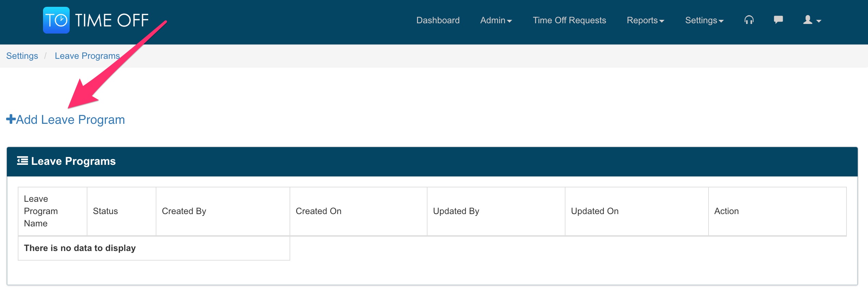Click the Time Off clock logo icon
The height and width of the screenshot is (290, 868).
(x=56, y=20)
